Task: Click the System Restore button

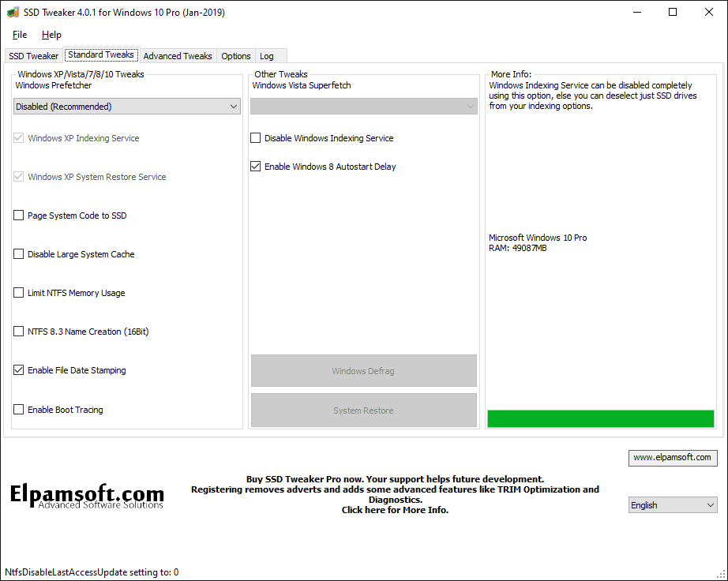Action: point(363,410)
